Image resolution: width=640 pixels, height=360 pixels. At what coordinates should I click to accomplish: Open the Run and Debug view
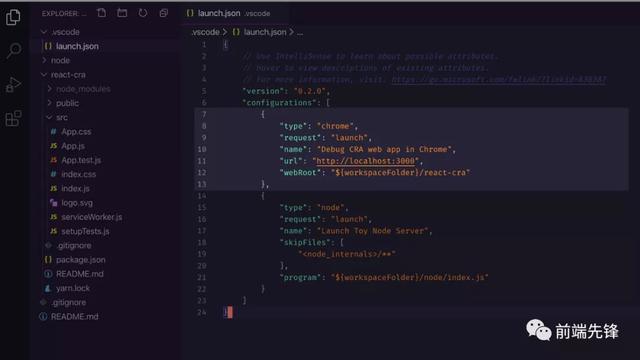13,84
